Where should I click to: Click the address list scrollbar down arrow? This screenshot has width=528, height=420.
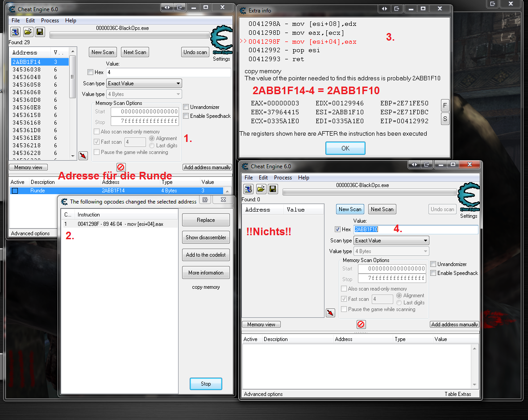coord(73,156)
